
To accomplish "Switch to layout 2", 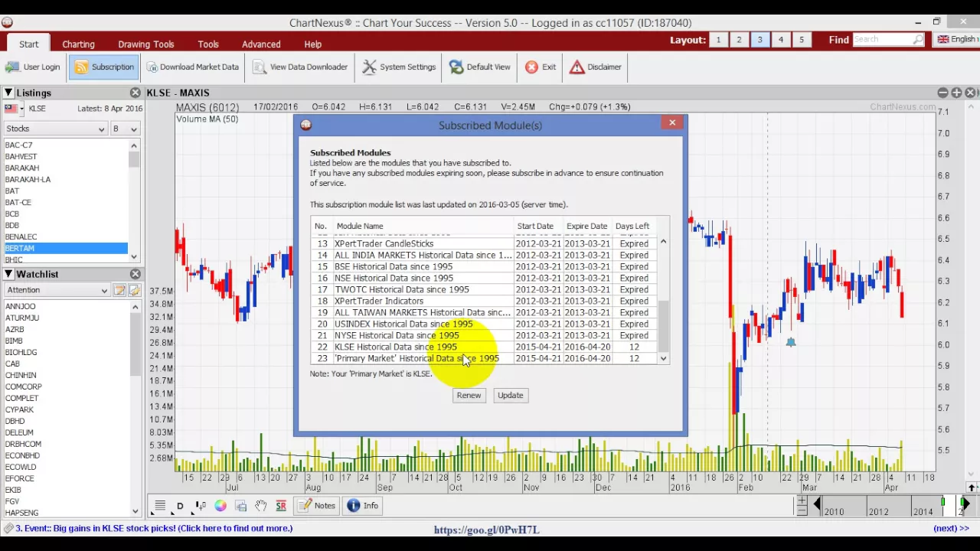I will (x=739, y=40).
